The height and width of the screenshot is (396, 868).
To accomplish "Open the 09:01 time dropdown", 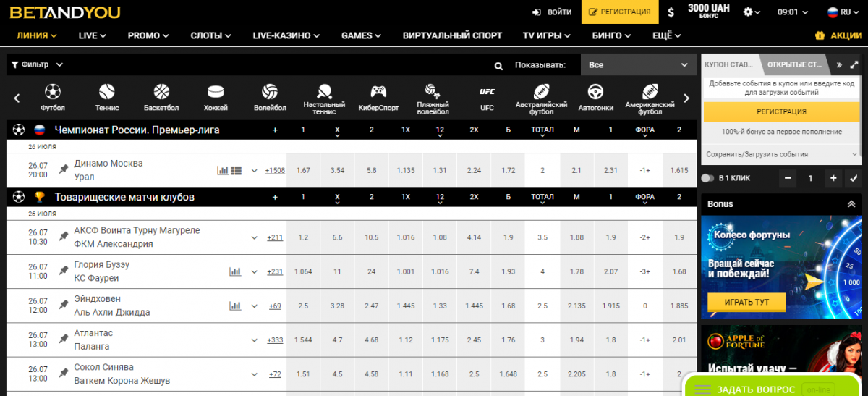I will tap(792, 12).
